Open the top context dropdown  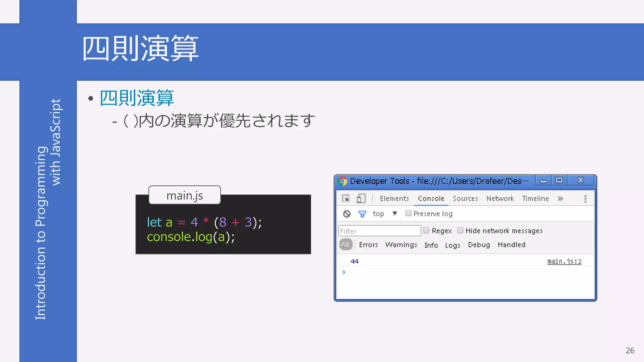click(385, 214)
